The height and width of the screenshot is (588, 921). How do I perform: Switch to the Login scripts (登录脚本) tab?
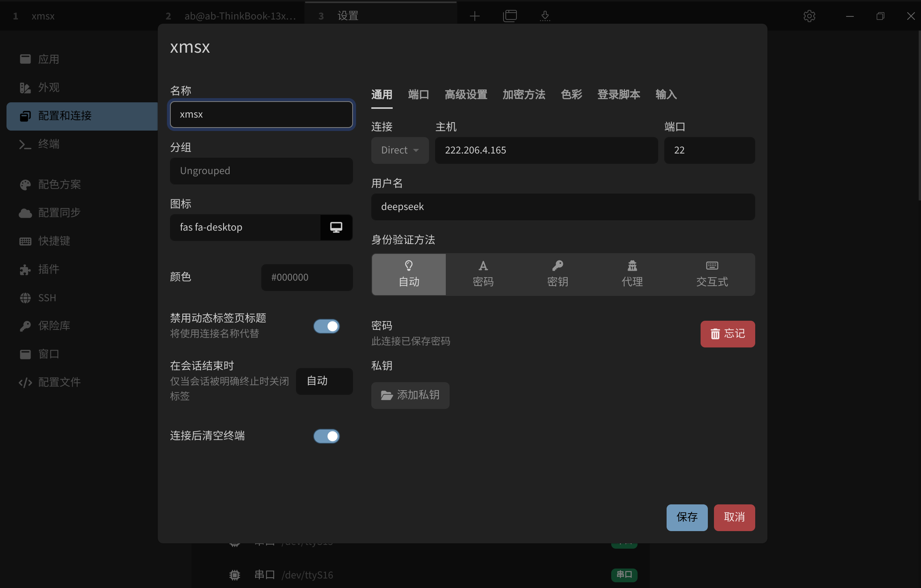[x=618, y=94]
